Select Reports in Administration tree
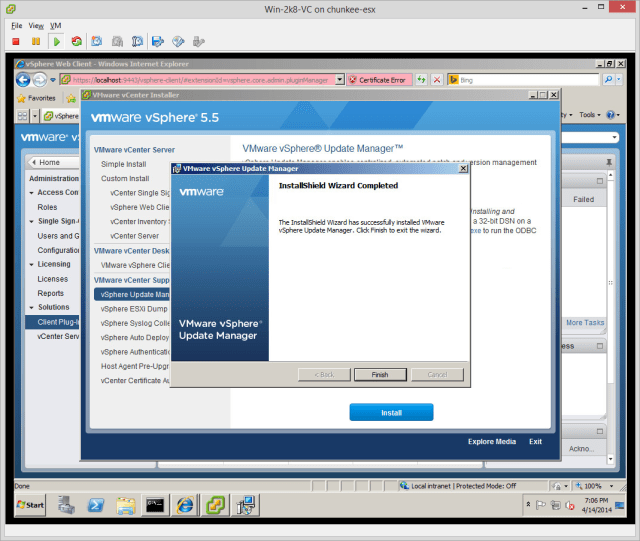 point(51,293)
